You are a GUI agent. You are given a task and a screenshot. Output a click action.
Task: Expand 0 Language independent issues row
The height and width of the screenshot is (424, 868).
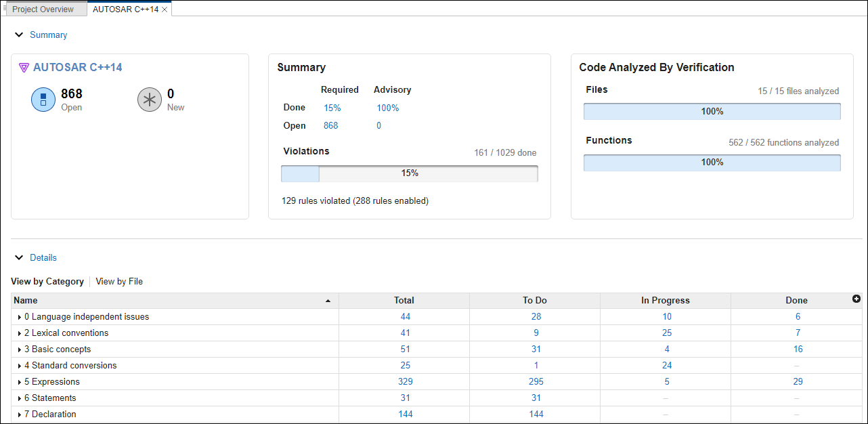coord(20,317)
